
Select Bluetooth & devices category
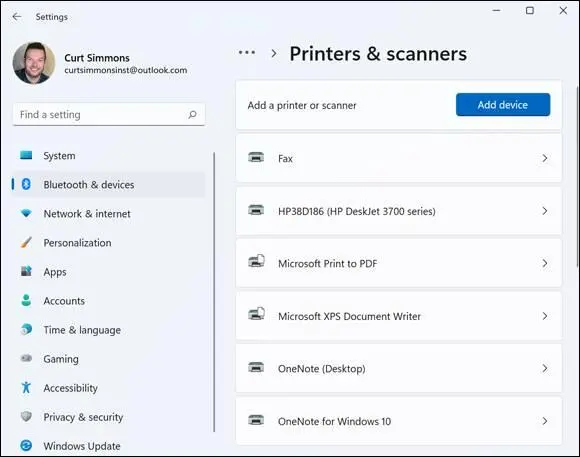coord(108,184)
